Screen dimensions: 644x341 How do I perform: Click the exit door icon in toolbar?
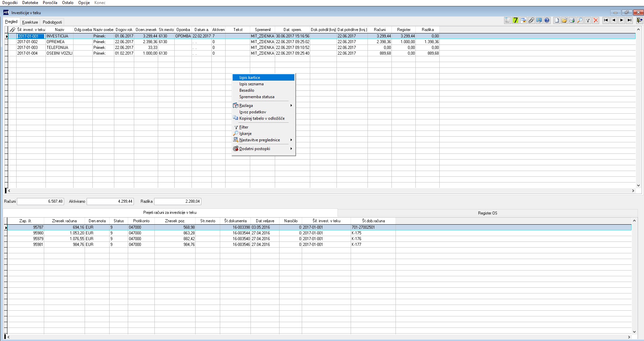[x=639, y=21]
